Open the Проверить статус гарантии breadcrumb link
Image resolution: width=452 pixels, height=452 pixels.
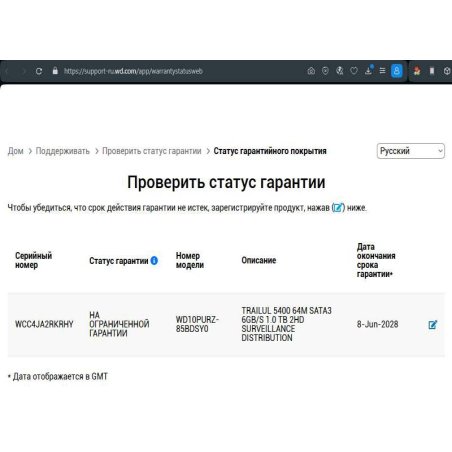click(152, 151)
